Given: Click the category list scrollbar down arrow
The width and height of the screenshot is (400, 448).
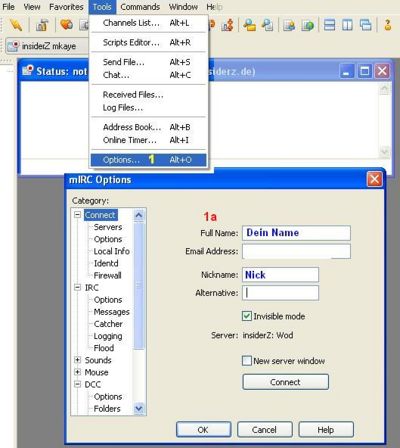Looking at the screenshot, I should click(x=139, y=408).
